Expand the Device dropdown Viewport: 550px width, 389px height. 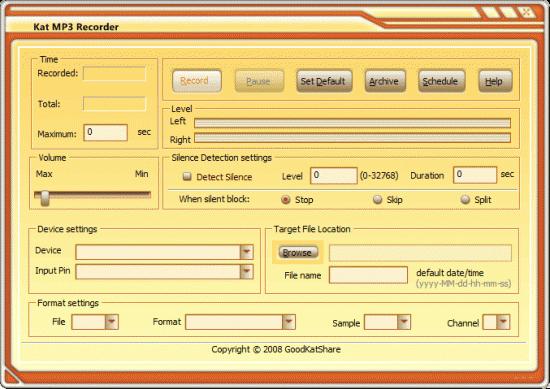246,252
